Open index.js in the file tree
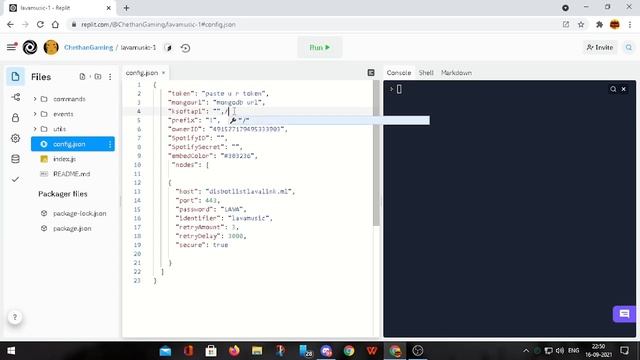The image size is (640, 360). point(64,159)
